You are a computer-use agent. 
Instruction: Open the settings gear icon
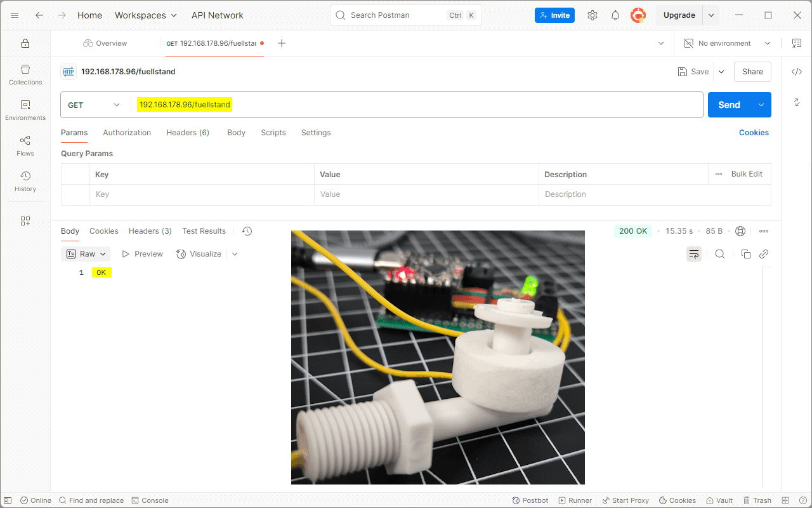coord(592,15)
